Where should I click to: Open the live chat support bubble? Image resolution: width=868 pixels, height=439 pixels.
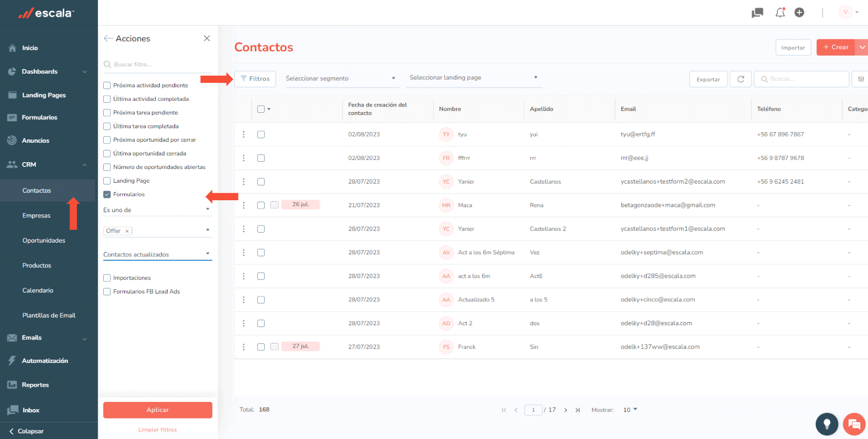[x=854, y=424]
